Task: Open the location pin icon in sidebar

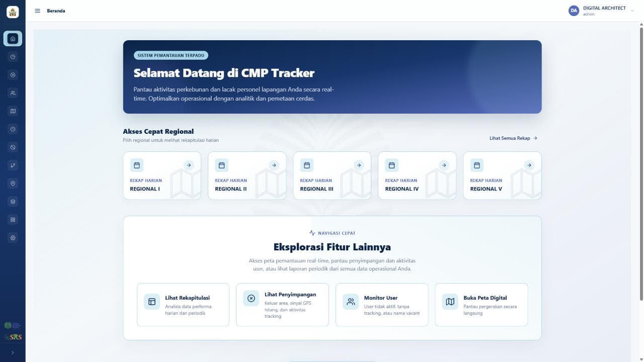Action: 13,184
